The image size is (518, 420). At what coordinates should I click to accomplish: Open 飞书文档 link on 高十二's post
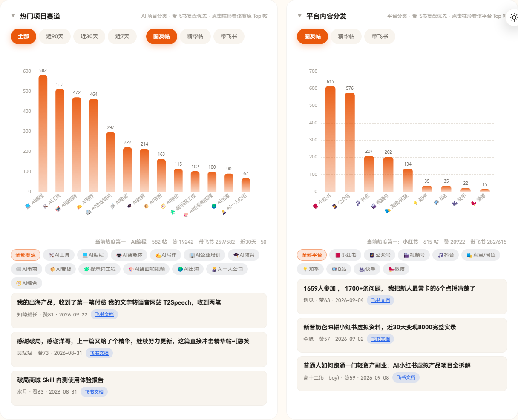point(406,377)
